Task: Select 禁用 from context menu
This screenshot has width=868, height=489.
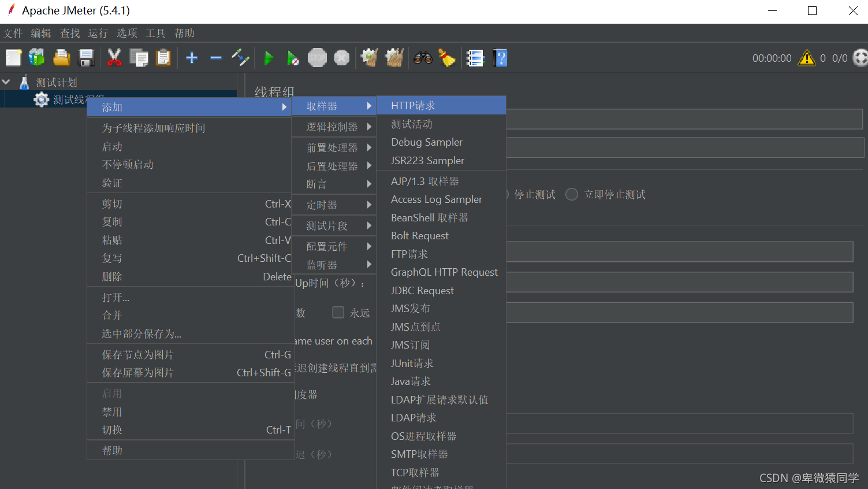Action: click(190, 412)
